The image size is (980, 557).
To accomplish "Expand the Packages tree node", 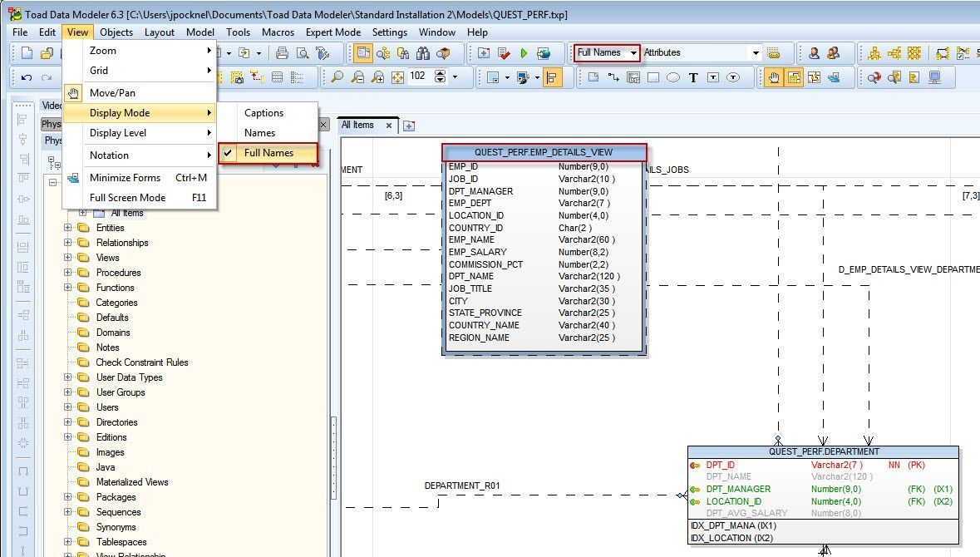I will [68, 497].
